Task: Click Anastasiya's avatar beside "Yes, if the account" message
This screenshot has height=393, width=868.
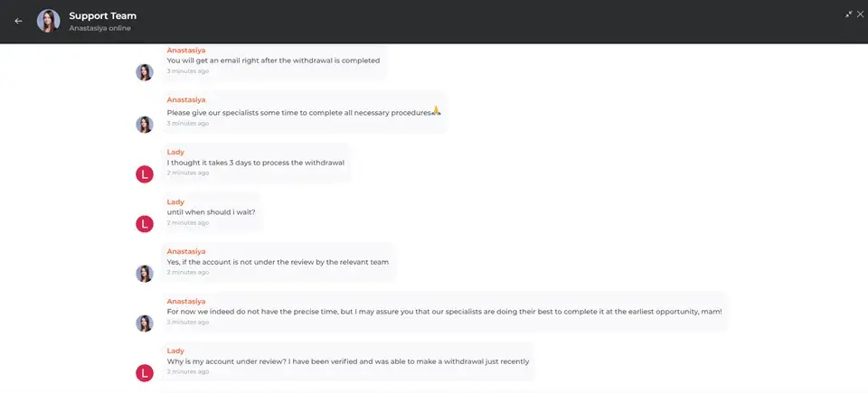Action: pyautogui.click(x=145, y=274)
